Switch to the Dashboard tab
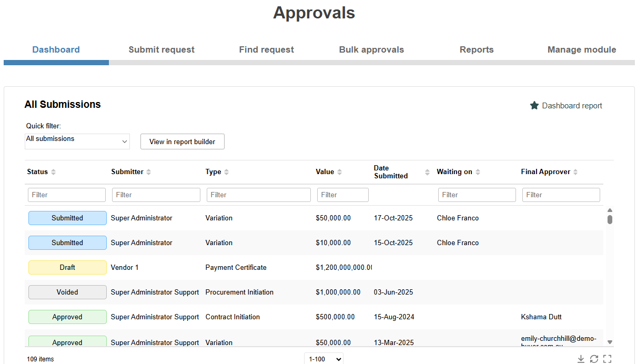 (x=56, y=50)
